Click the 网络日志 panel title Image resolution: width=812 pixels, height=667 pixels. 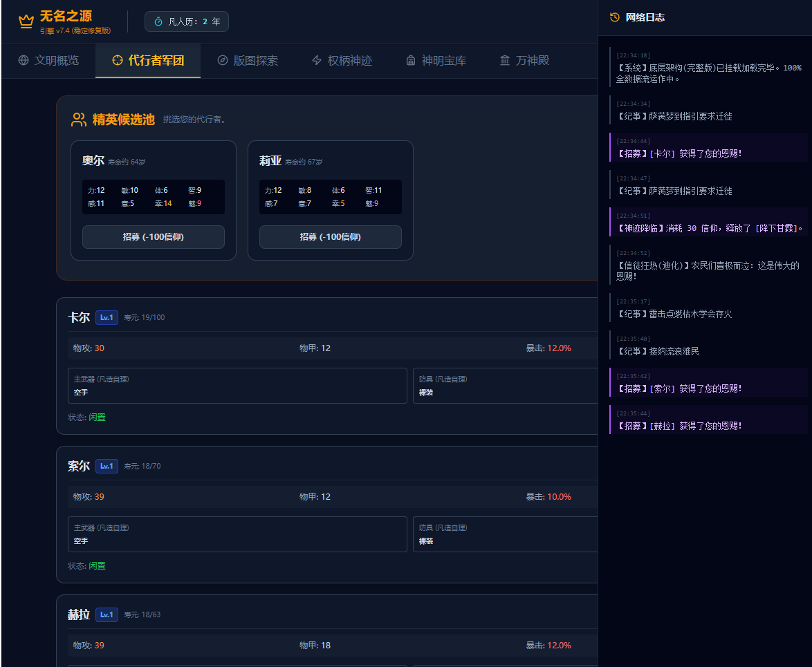tap(645, 17)
